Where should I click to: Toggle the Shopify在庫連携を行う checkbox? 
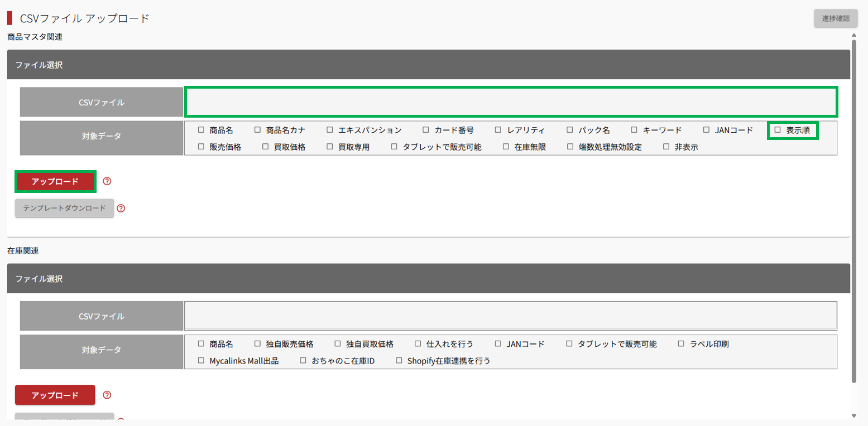coord(399,361)
